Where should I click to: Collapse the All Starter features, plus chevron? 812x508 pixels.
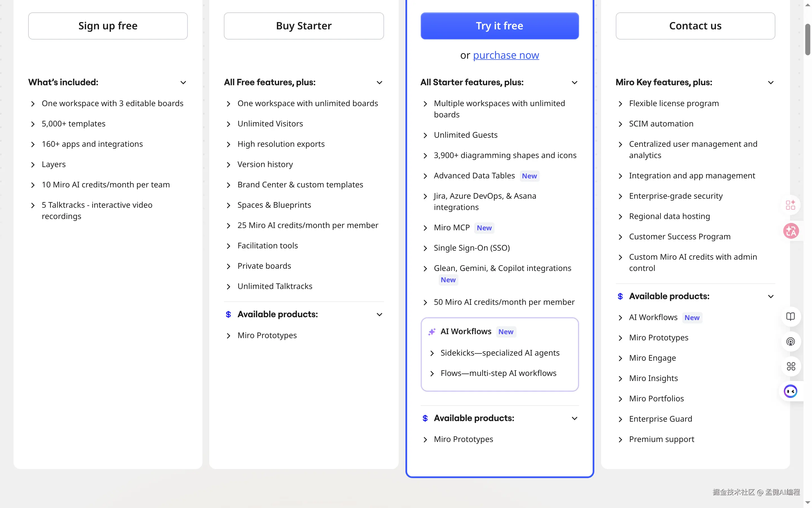(574, 82)
